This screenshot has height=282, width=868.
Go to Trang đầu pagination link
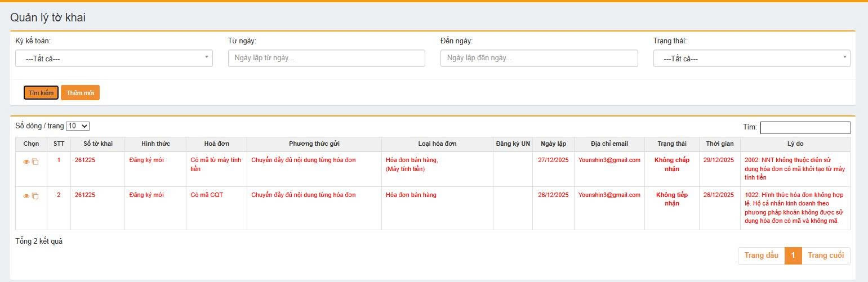(761, 256)
